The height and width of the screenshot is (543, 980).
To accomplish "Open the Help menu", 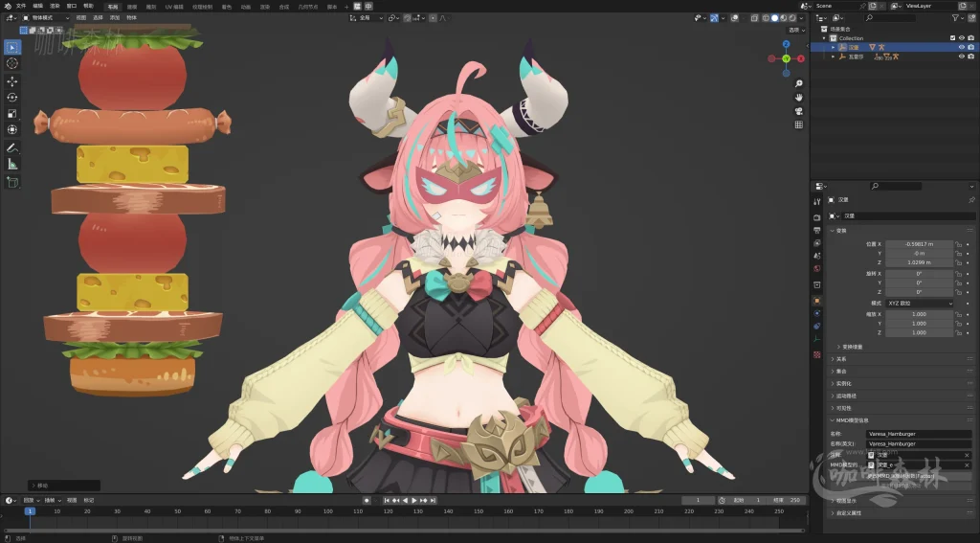I will [x=89, y=7].
